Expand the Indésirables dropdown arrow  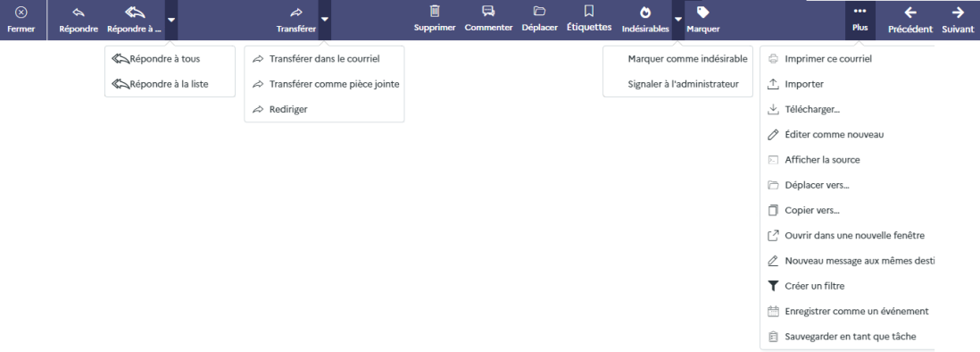coord(678,20)
